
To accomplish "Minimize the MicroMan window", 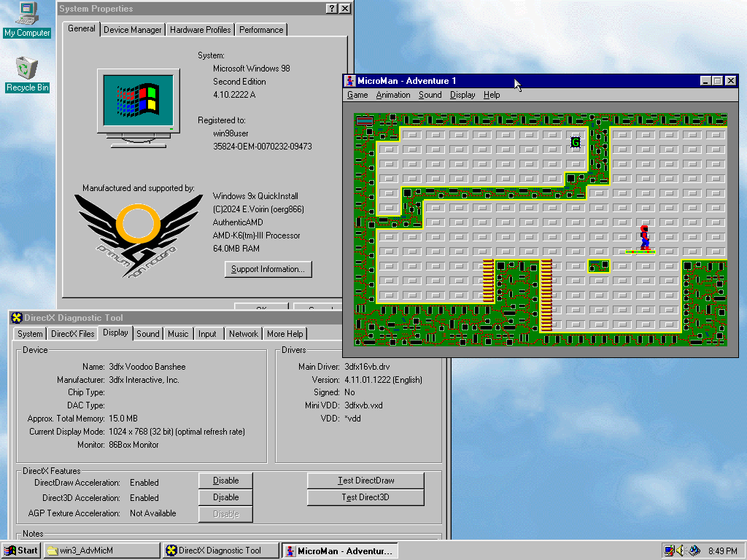I will coord(705,81).
